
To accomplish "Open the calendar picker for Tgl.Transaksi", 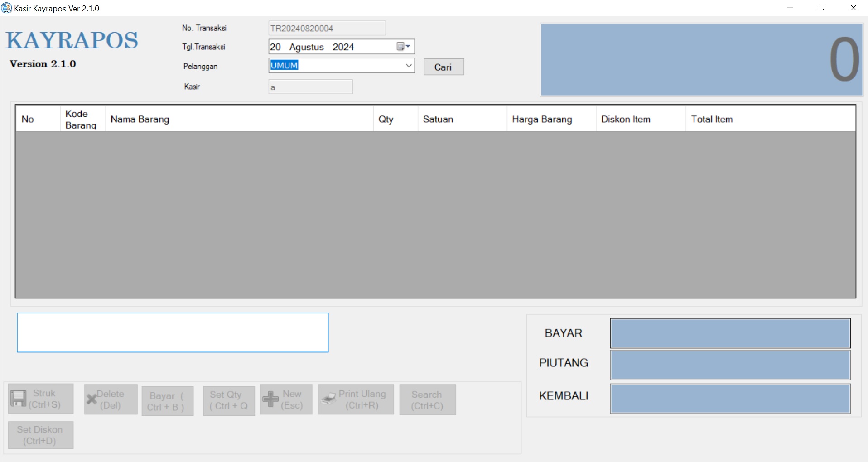I will (x=403, y=47).
